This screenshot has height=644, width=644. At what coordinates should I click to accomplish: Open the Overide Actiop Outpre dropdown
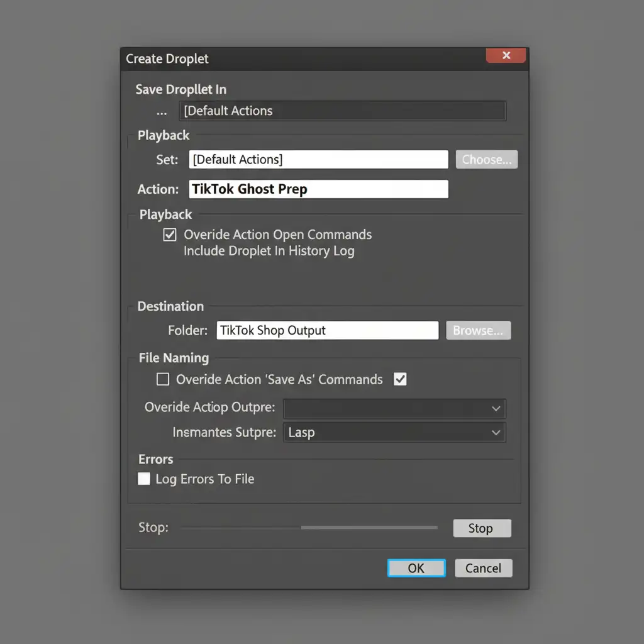point(394,408)
